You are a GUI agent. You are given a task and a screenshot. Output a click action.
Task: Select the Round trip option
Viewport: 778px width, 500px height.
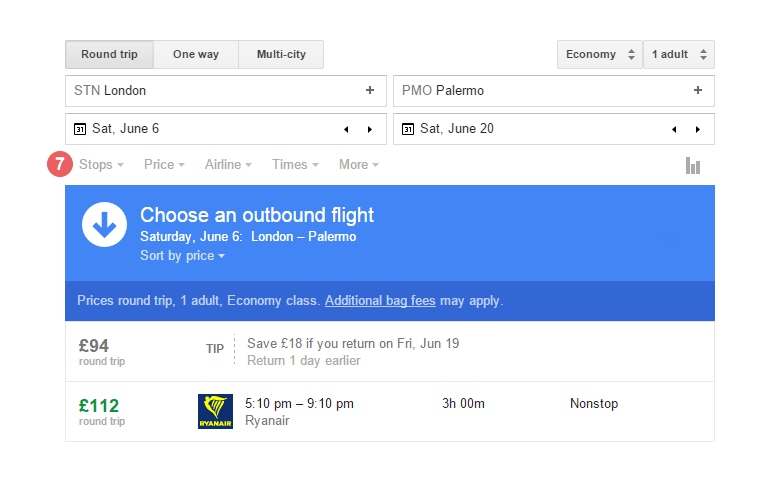tap(110, 54)
